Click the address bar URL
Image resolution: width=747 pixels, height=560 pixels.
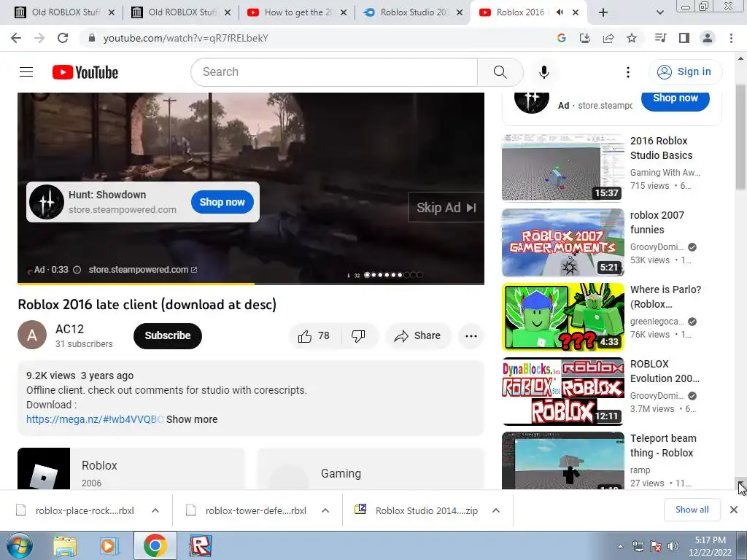[186, 38]
